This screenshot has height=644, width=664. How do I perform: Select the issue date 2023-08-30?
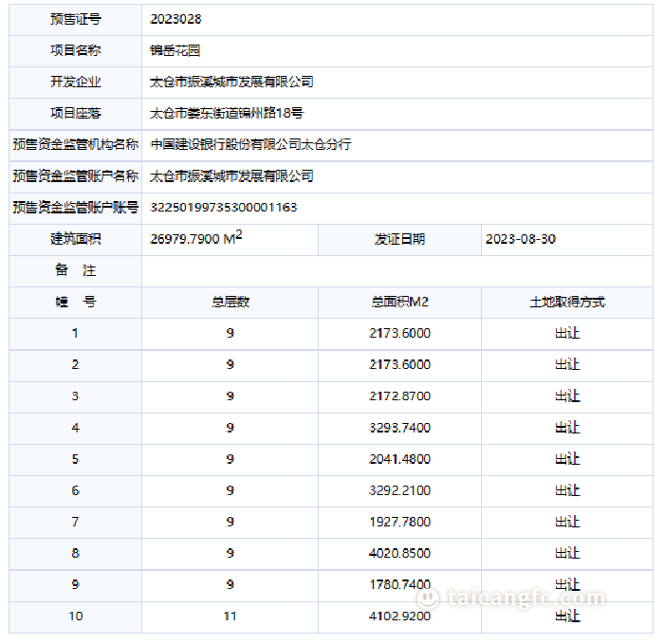tap(520, 239)
